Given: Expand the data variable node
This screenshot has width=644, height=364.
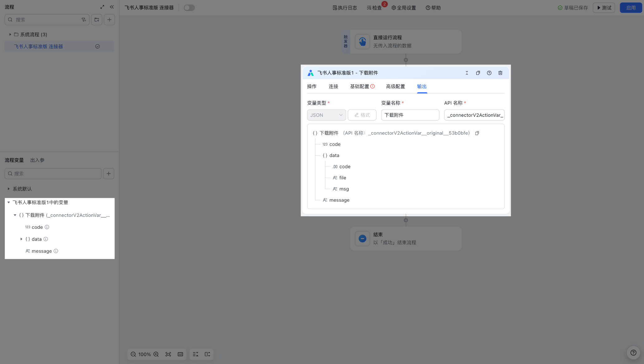Looking at the screenshot, I should pos(21,239).
